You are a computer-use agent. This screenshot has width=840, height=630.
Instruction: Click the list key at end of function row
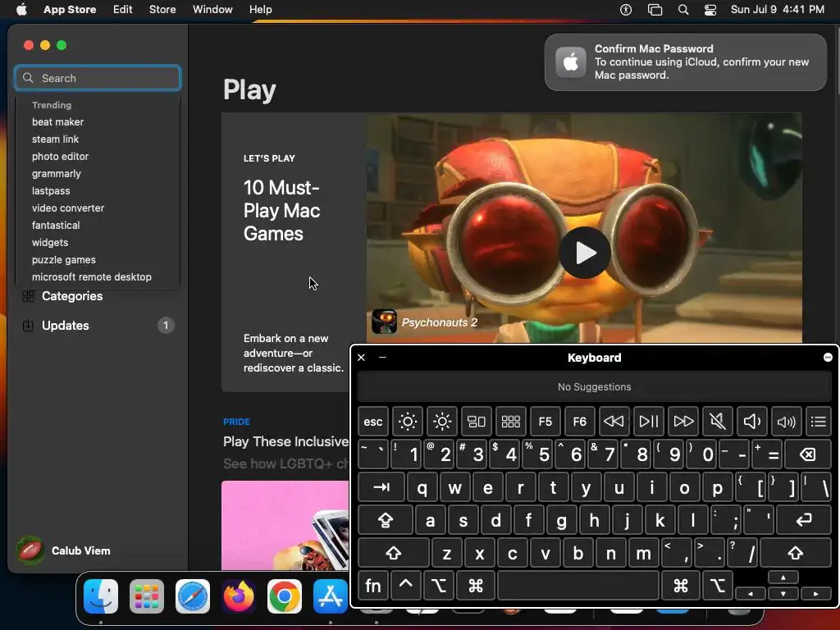click(818, 422)
